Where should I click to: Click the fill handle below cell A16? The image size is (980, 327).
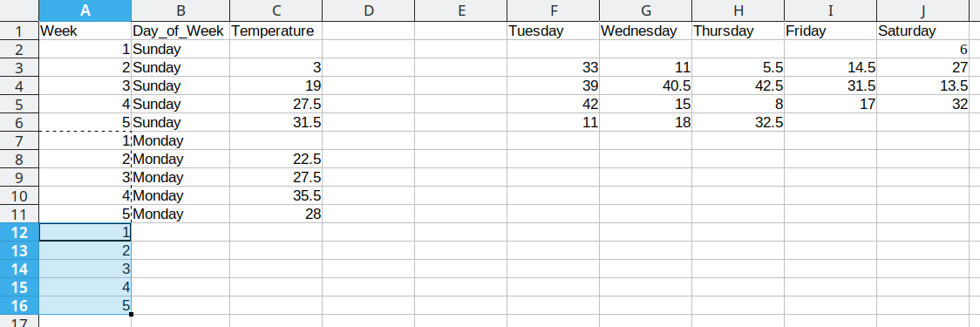(132, 314)
